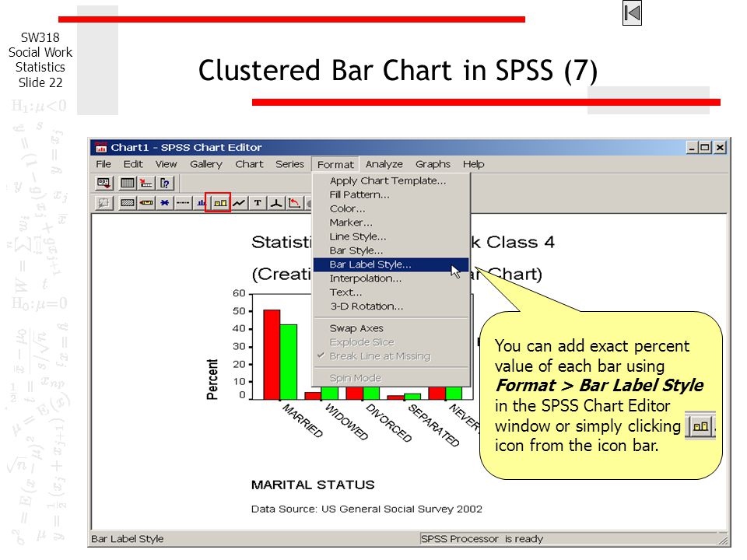Viewport: 747px width, 560px height.
Task: Click the 'MARRIED' category label
Action: pos(303,421)
